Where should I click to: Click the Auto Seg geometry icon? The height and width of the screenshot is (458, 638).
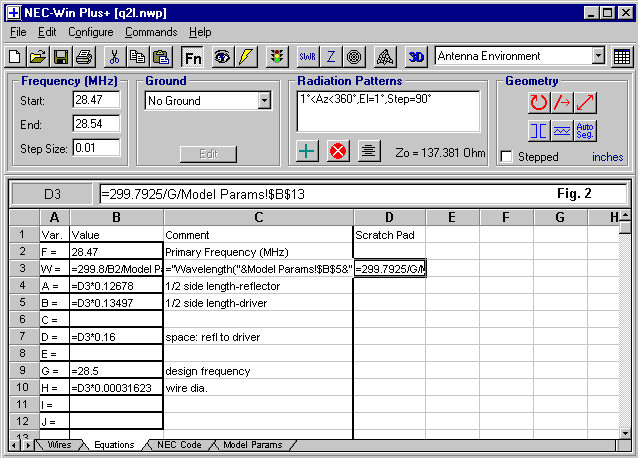pos(586,130)
